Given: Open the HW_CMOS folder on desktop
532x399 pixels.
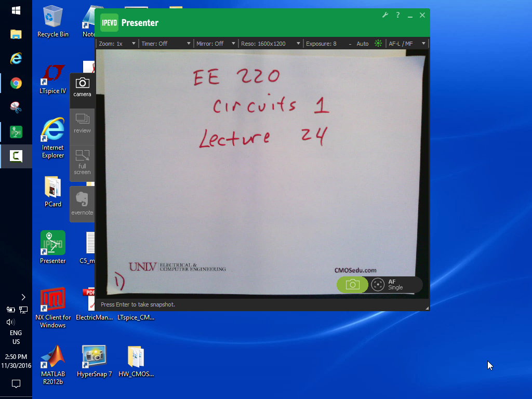Looking at the screenshot, I should tap(136, 362).
